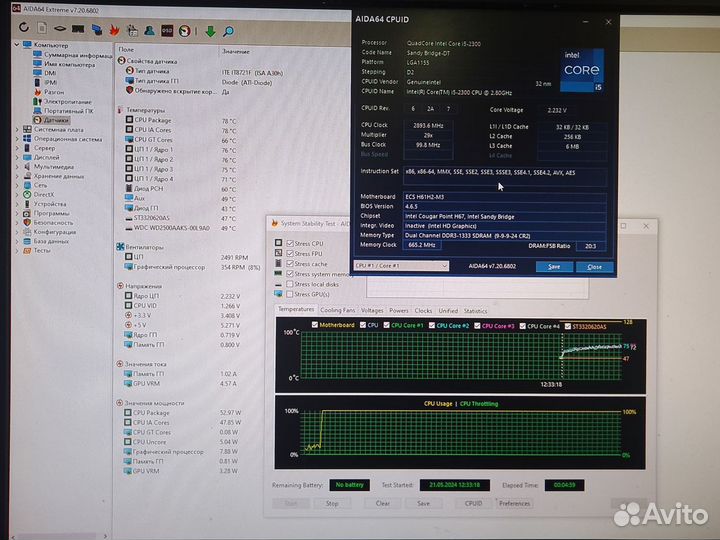The image size is (720, 540).
Task: Click Close in the CPUID window
Action: 595,267
